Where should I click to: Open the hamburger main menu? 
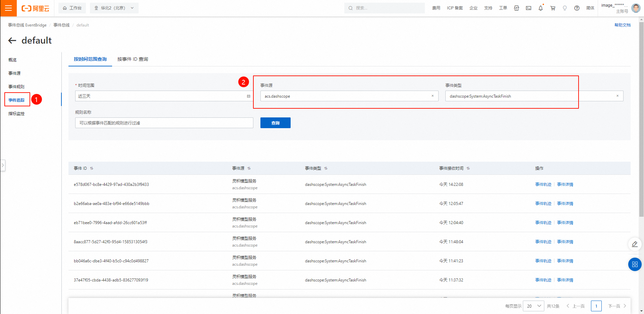click(x=8, y=8)
